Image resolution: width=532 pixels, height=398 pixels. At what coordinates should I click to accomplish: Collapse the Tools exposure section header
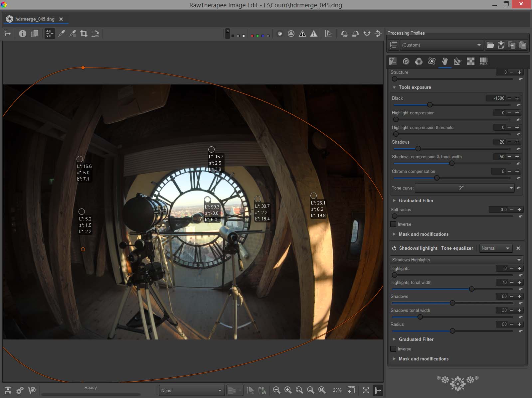tap(415, 87)
